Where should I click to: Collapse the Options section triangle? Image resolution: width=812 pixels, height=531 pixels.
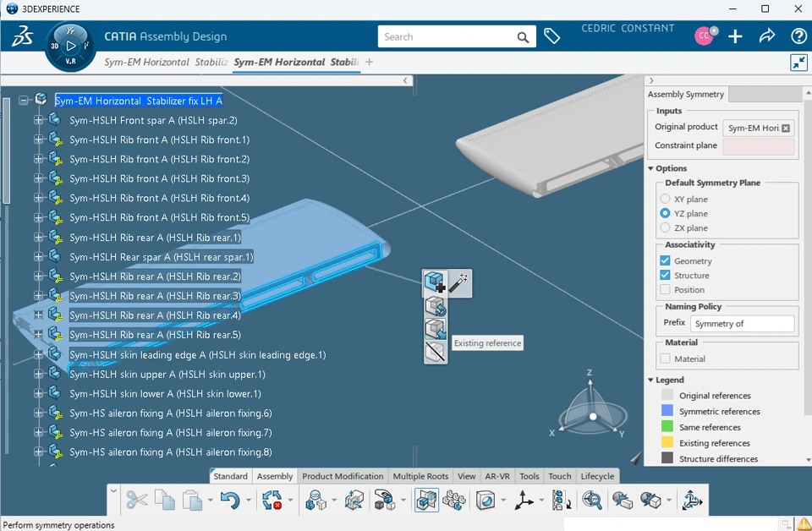coord(651,169)
